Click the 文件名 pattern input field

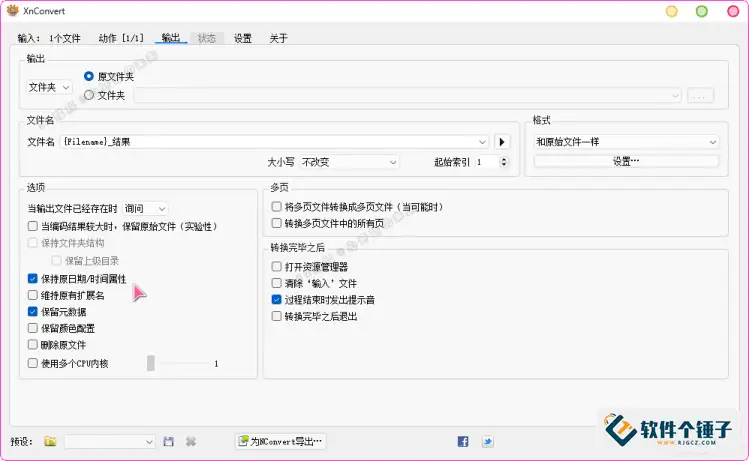pos(270,142)
